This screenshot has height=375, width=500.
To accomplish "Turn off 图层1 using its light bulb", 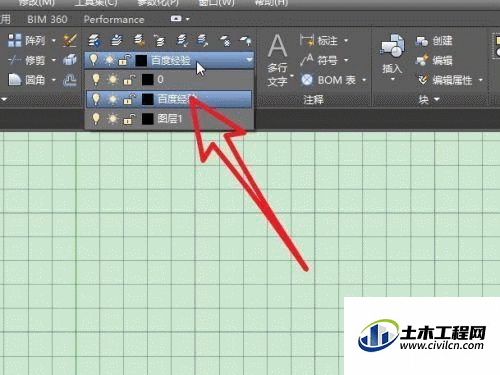I will [x=96, y=118].
